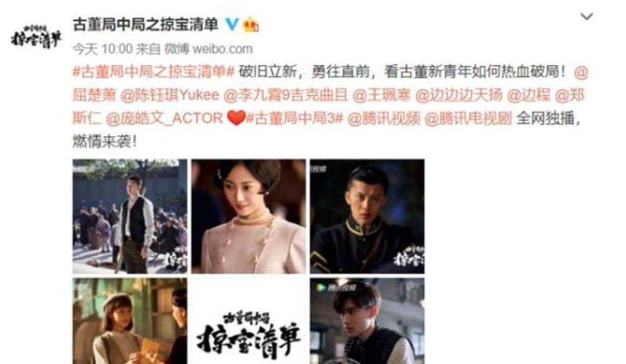Viewport: 626px width, 364px height.
Task: Open hashtag #古董局中局之掠宝清单#
Action: tap(153, 72)
